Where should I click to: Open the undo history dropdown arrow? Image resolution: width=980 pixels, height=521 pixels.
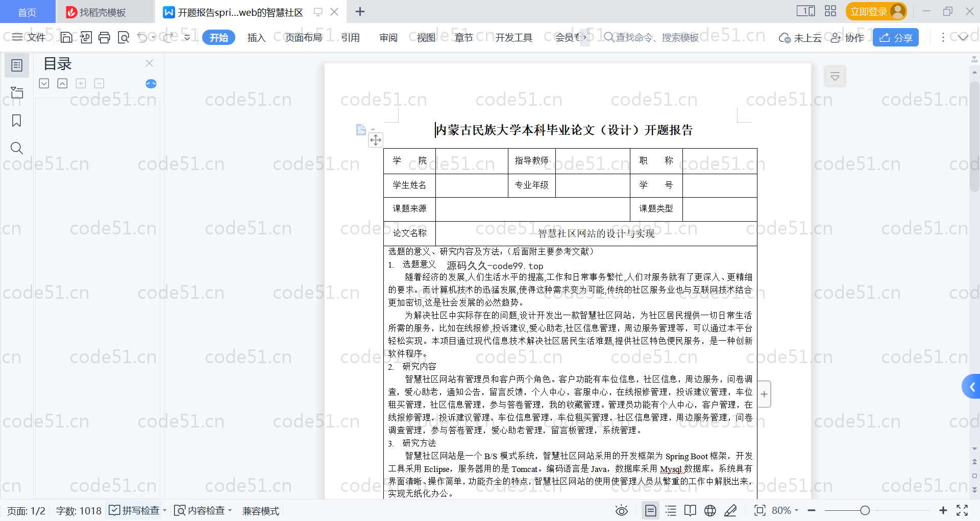(153, 37)
